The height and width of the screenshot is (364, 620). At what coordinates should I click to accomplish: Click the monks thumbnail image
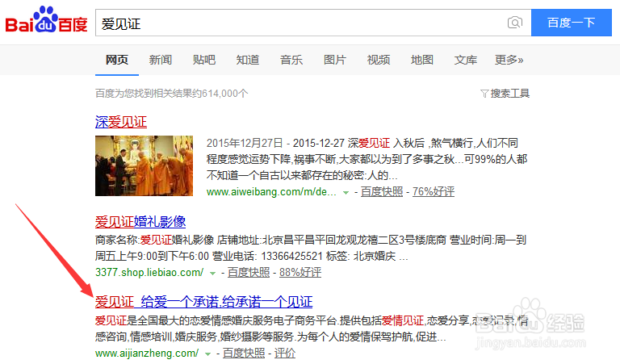(x=144, y=166)
